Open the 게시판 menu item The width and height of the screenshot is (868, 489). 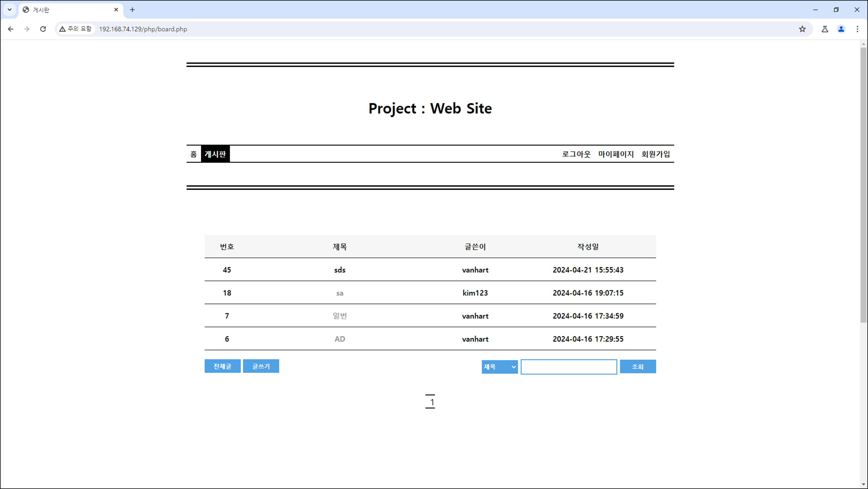215,154
